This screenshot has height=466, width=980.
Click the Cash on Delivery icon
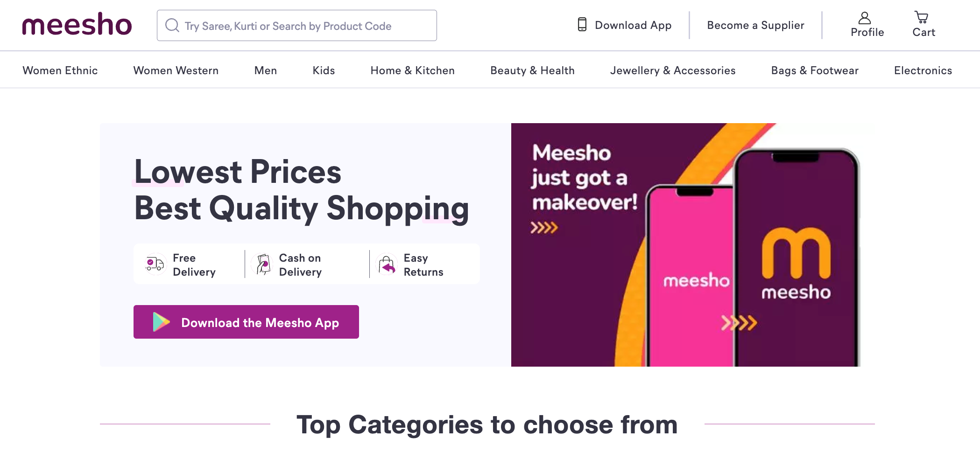click(x=263, y=264)
